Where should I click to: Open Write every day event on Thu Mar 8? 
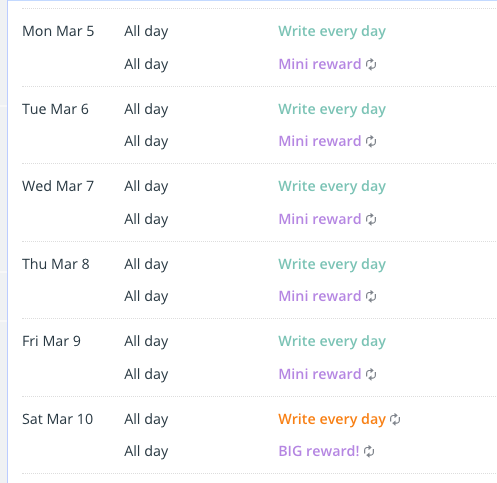click(332, 265)
